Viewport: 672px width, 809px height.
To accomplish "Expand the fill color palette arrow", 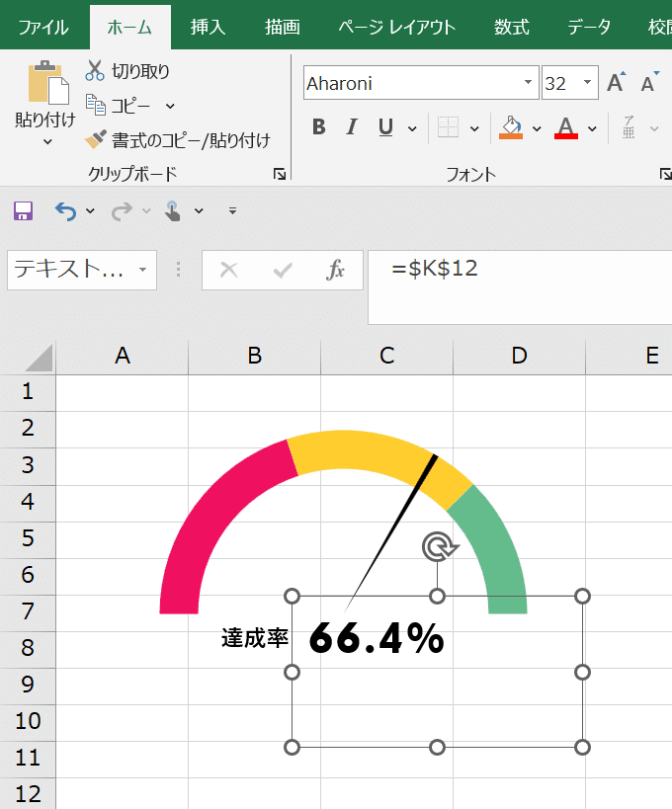I will 538,128.
